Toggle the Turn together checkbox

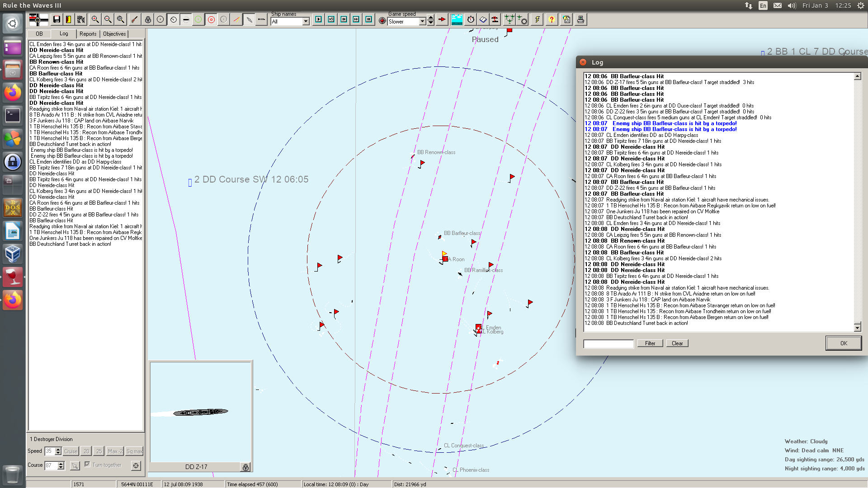point(87,465)
